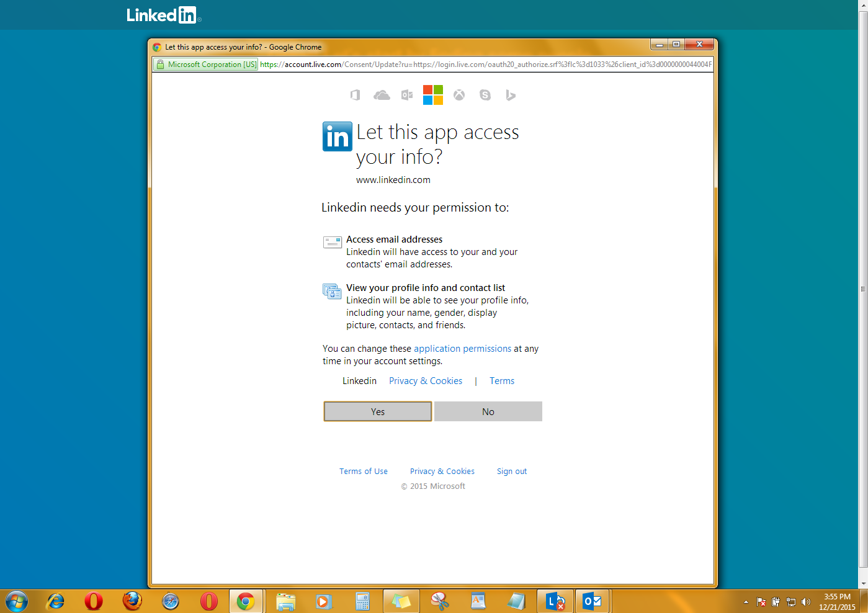Click the taskbar clock showing 3:55 PM
Image resolution: width=868 pixels, height=613 pixels.
(x=837, y=602)
